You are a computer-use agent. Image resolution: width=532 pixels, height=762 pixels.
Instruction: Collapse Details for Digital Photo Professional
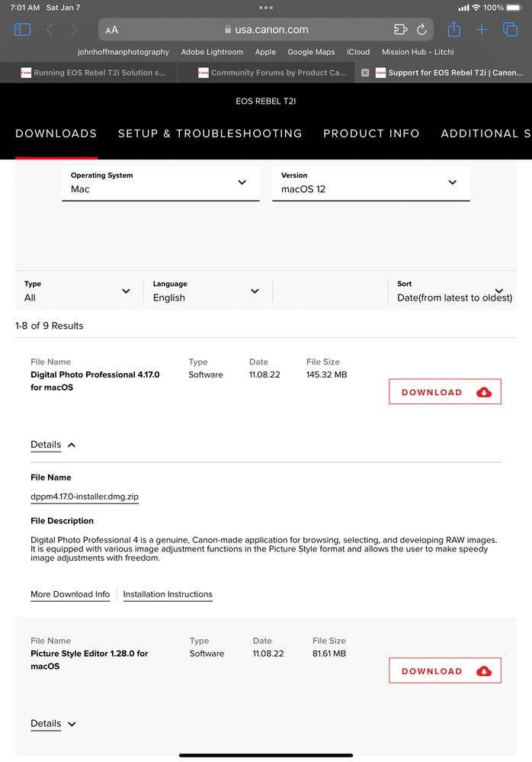53,445
